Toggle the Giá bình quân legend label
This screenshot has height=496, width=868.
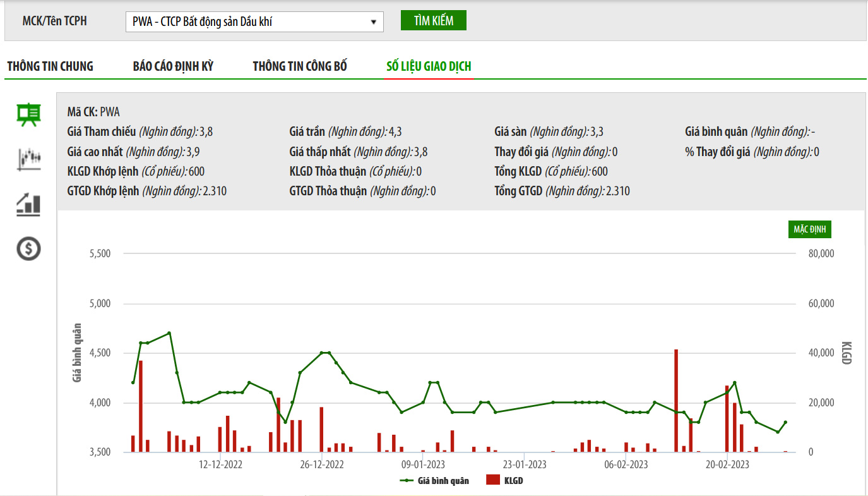tap(443, 481)
